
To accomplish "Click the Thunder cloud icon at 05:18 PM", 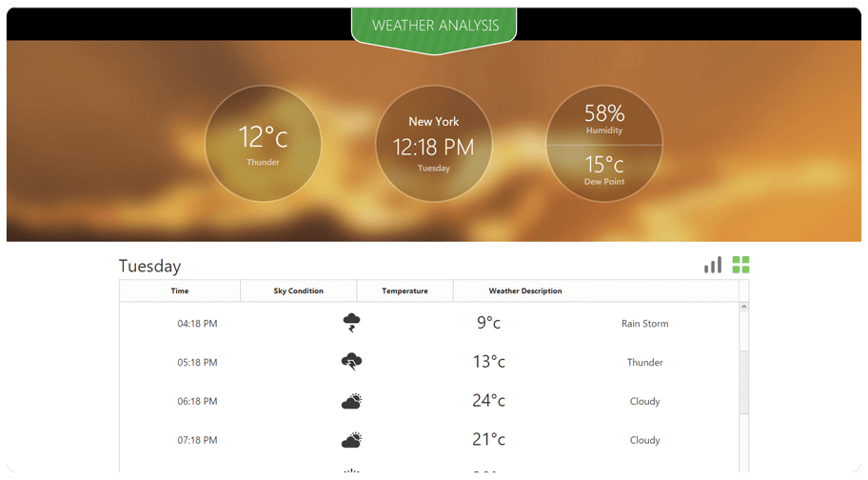I will tap(351, 362).
